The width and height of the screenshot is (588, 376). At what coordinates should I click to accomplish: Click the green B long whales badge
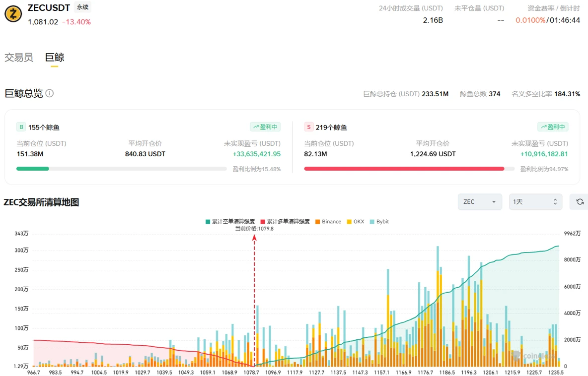(21, 127)
